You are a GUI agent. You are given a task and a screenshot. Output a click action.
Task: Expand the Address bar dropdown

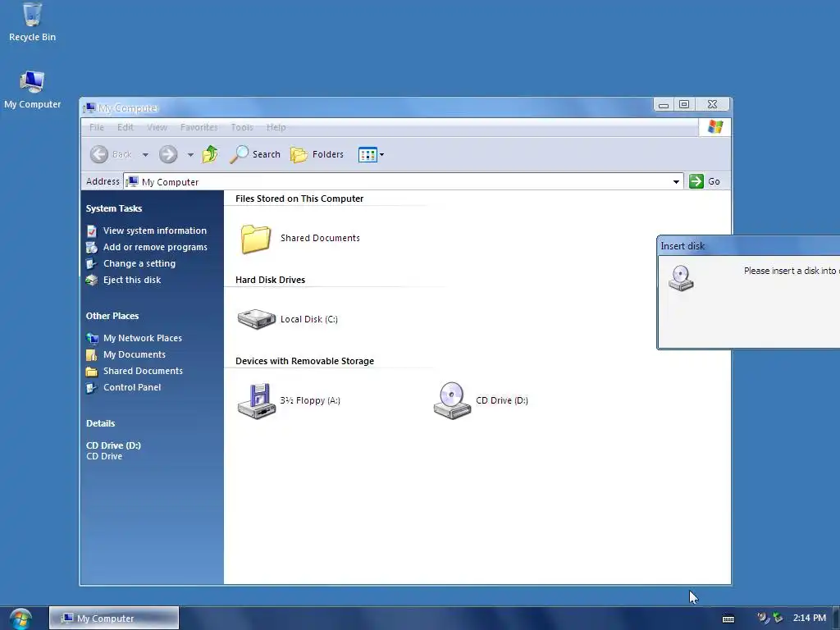tap(676, 181)
